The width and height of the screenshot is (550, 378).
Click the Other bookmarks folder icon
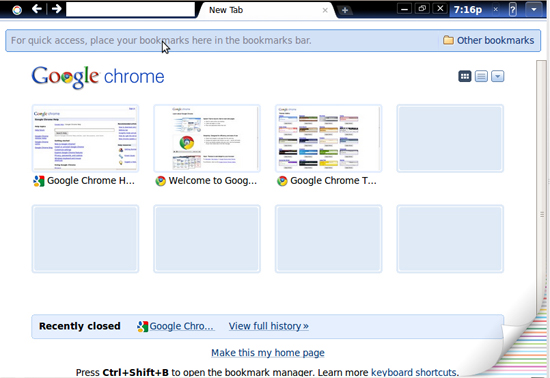tap(448, 40)
